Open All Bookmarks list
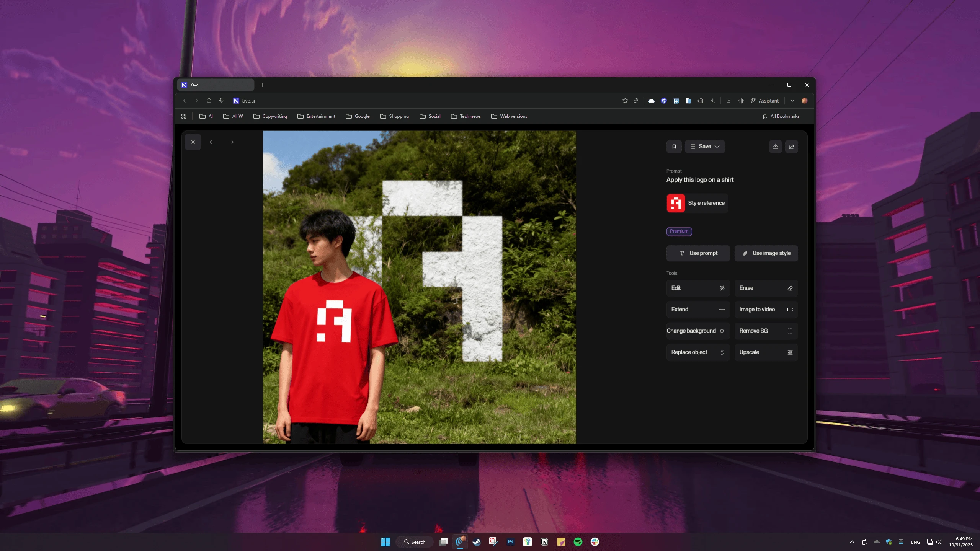 point(781,116)
